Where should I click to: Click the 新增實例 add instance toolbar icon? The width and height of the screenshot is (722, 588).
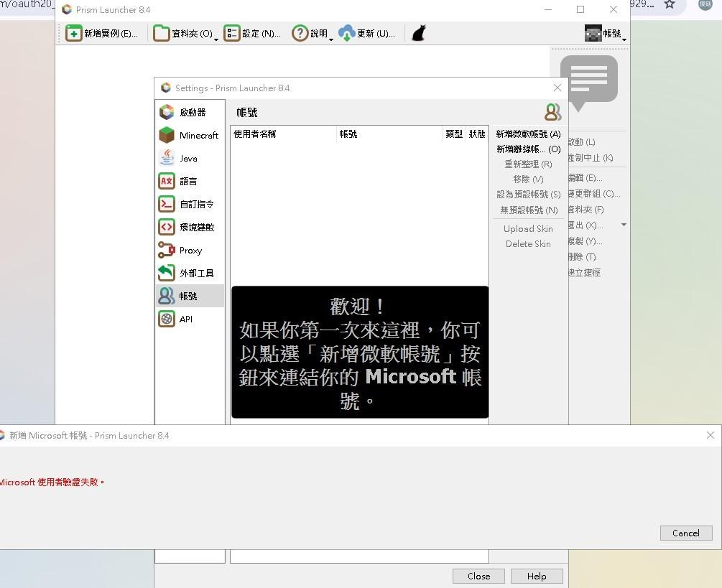point(73,33)
